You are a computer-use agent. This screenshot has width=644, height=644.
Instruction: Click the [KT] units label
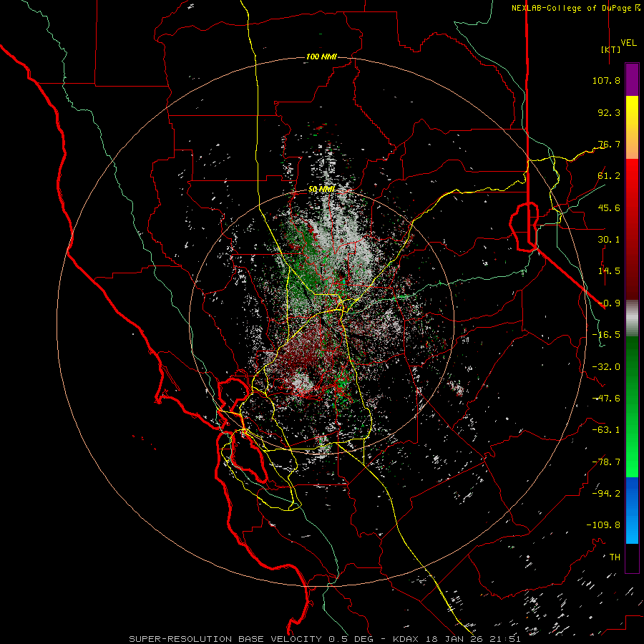click(611, 49)
